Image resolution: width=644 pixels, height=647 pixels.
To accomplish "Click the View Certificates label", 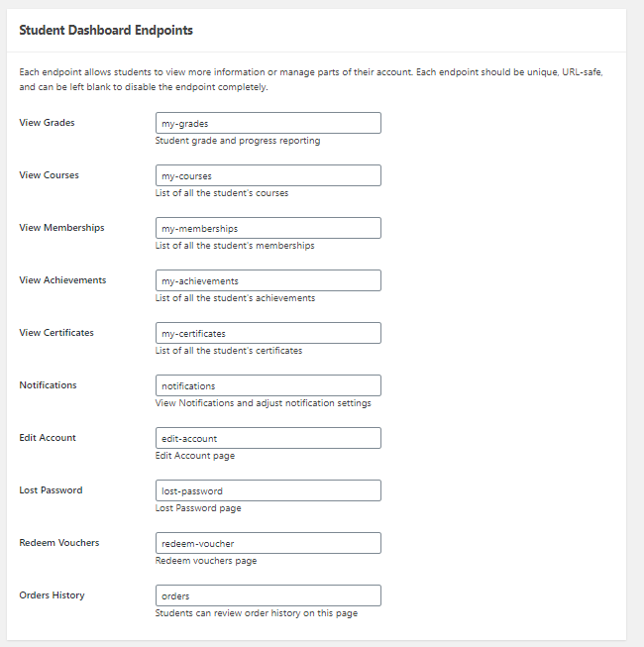I will click(56, 333).
